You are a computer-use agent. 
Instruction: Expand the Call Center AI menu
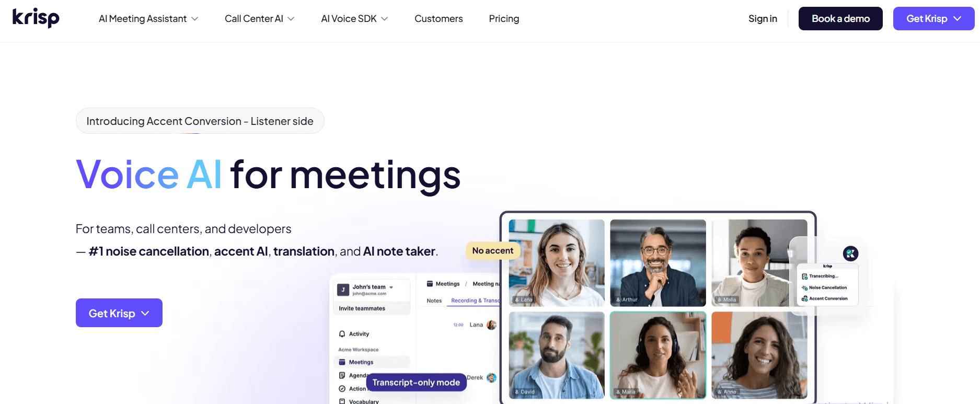point(260,19)
